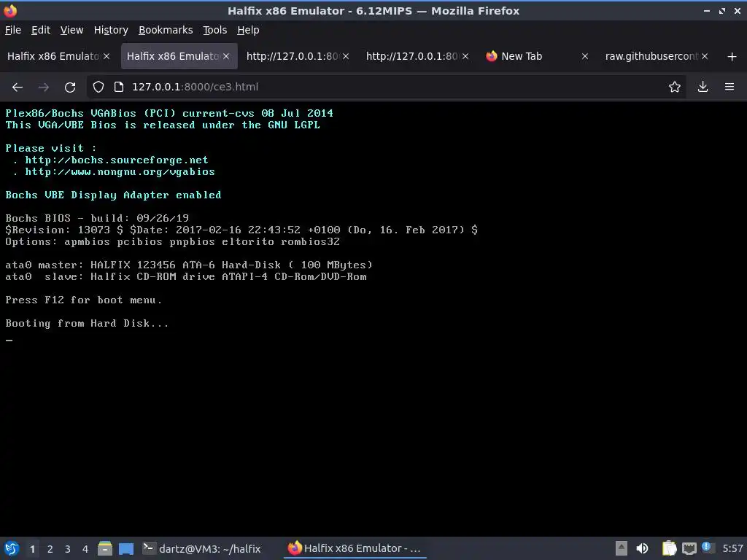
Task: Click the 'ata0 master: HALFIX 123456' line
Action: (x=189, y=265)
